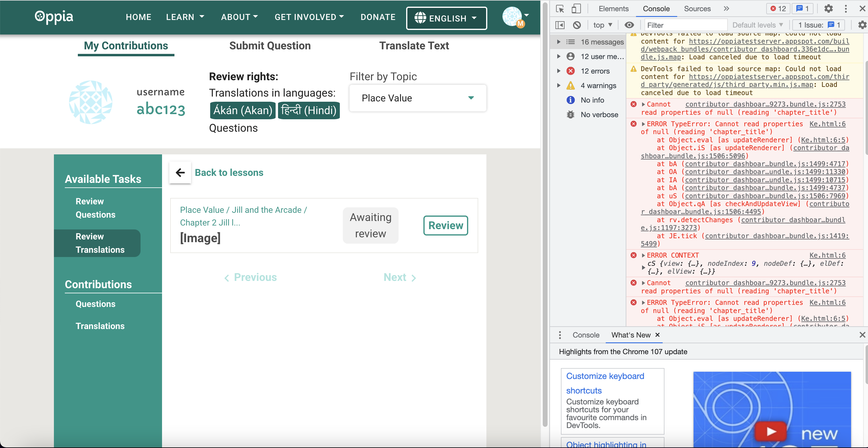The image size is (868, 448).
Task: Open the ENGLISH language selector
Action: pos(446,18)
